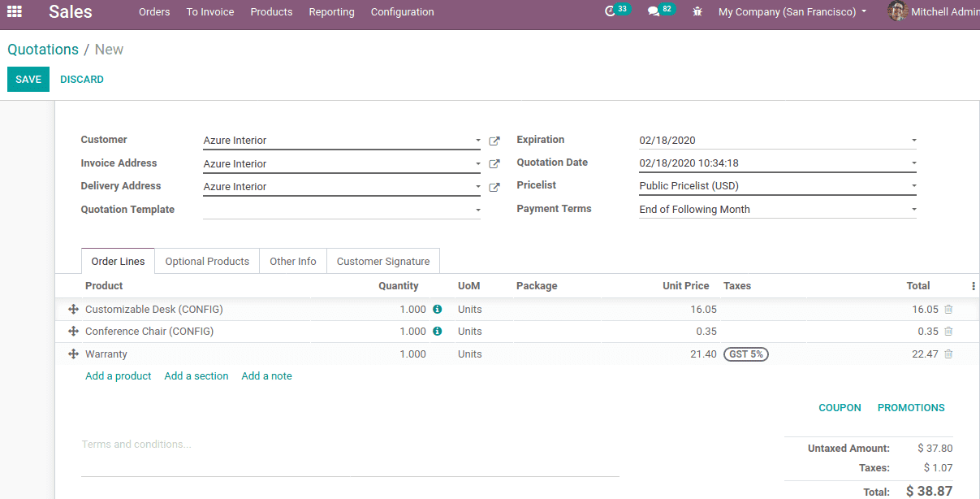Open the Quotation Date picker dropdown
This screenshot has width=980, height=499.
(x=913, y=163)
